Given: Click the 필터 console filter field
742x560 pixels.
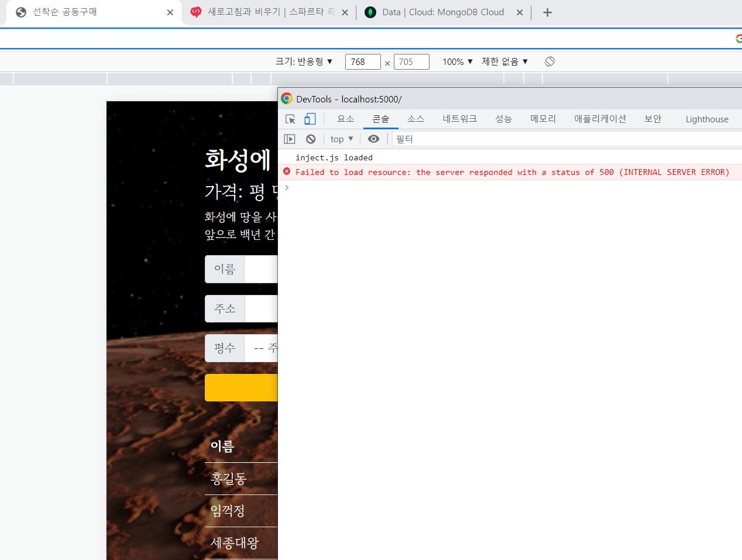Looking at the screenshot, I should click(x=566, y=139).
